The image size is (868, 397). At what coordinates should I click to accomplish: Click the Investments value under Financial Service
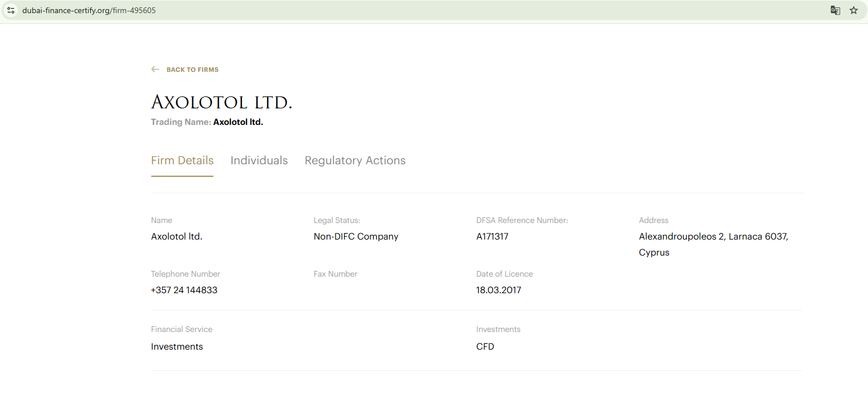pos(177,346)
